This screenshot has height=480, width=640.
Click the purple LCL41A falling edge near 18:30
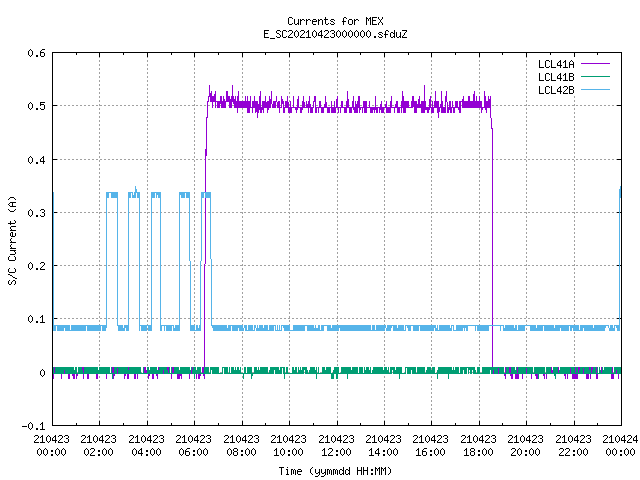(492, 241)
